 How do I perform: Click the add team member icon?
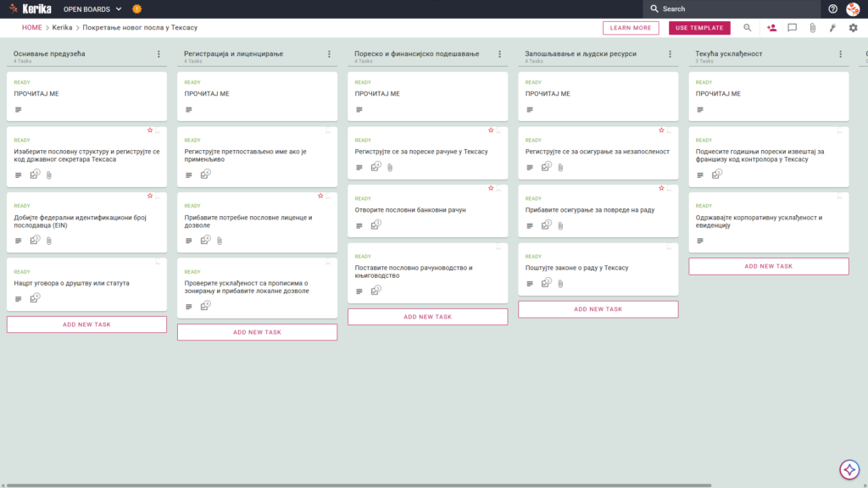[771, 28]
